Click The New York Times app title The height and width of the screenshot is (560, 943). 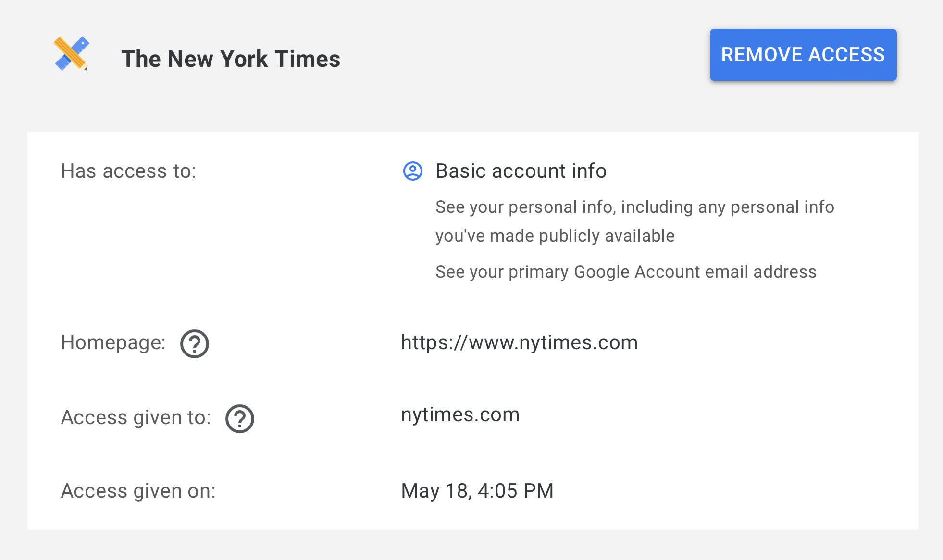[231, 59]
